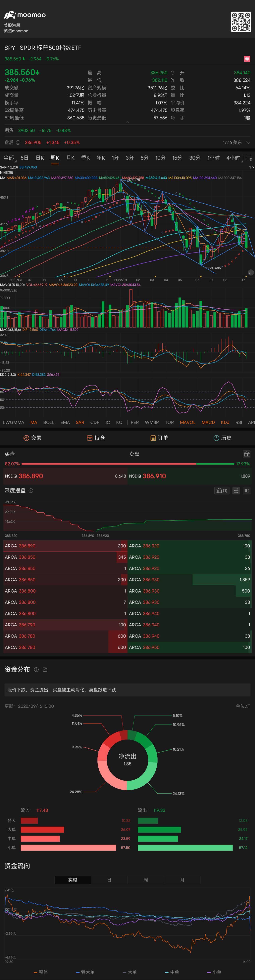Collapse the quote details chevron
Image resolution: width=255 pixels, height=980 pixels.
click(x=127, y=123)
